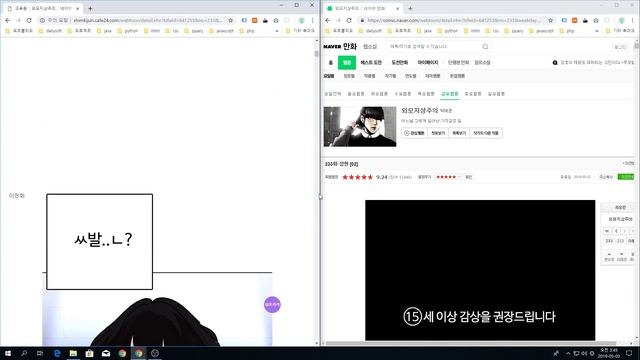Select the 월요웹툰 day tab
The image size is (640, 360).
pyautogui.click(x=356, y=94)
